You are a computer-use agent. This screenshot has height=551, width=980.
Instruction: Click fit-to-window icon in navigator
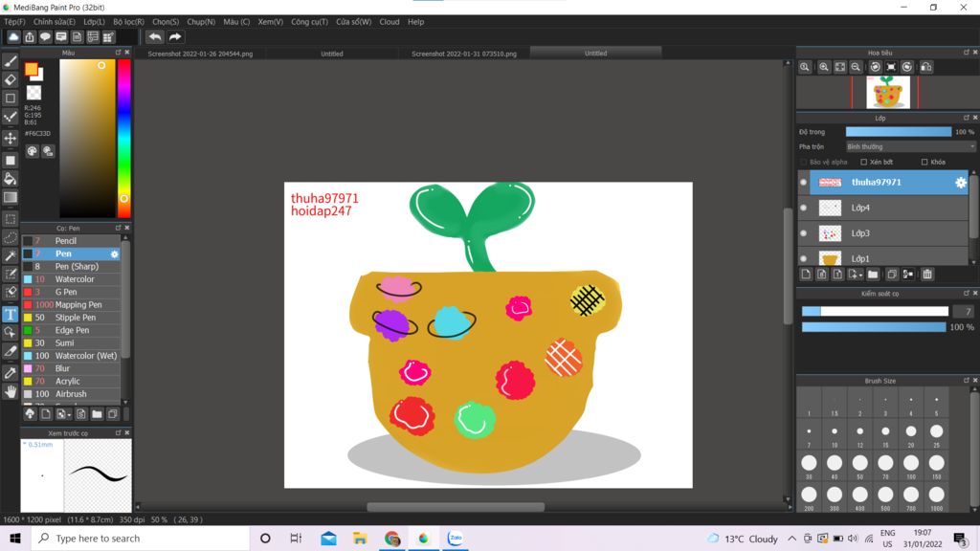(x=840, y=67)
